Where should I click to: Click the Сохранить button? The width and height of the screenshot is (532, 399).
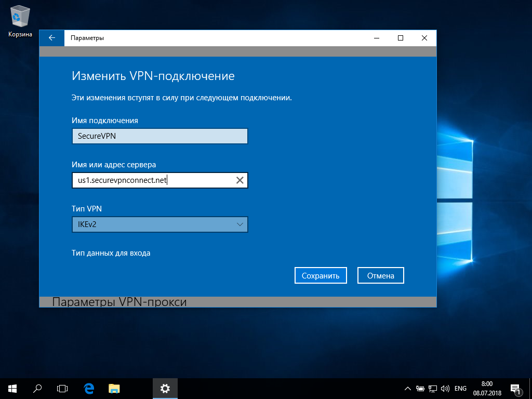pos(321,275)
